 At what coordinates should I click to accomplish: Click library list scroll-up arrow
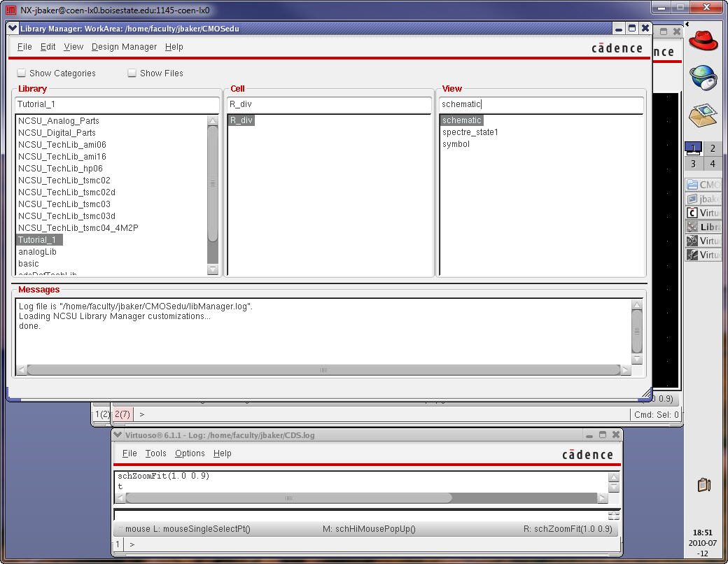click(x=213, y=120)
